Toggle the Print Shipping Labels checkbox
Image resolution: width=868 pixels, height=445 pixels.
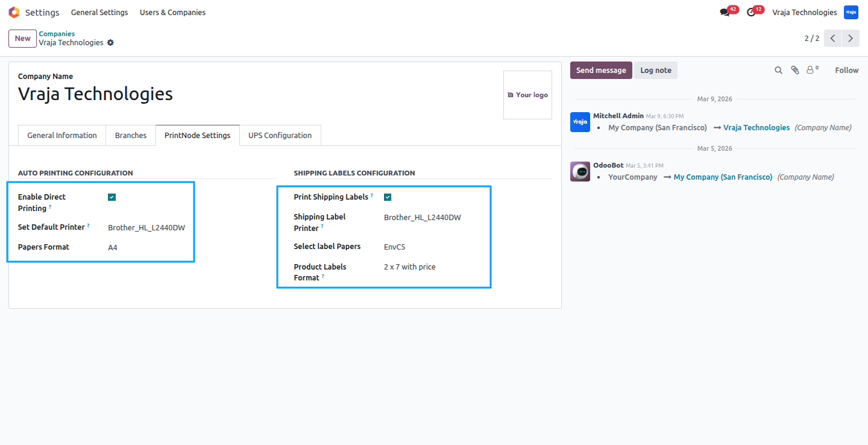388,197
